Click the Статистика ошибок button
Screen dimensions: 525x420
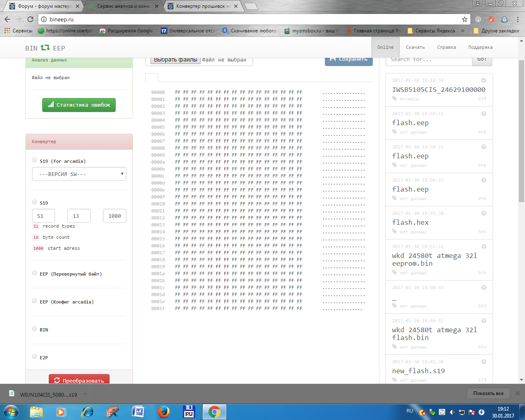pos(79,105)
